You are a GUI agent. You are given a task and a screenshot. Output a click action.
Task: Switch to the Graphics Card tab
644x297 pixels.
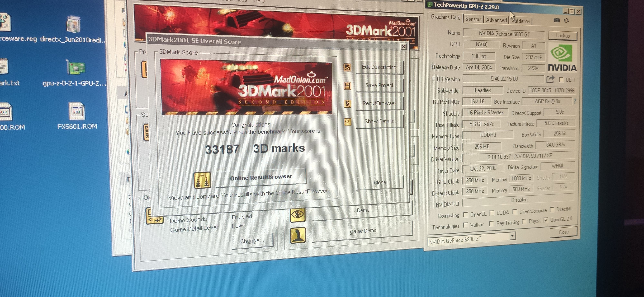(x=445, y=17)
